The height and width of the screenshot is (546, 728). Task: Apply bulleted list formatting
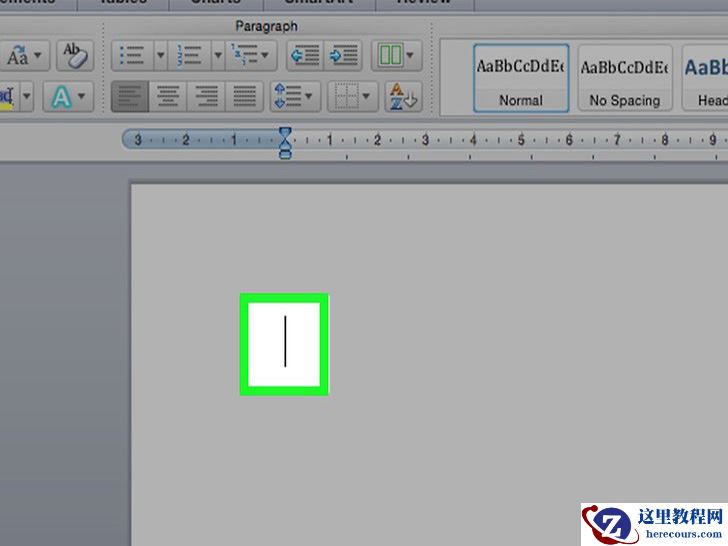[x=132, y=56]
